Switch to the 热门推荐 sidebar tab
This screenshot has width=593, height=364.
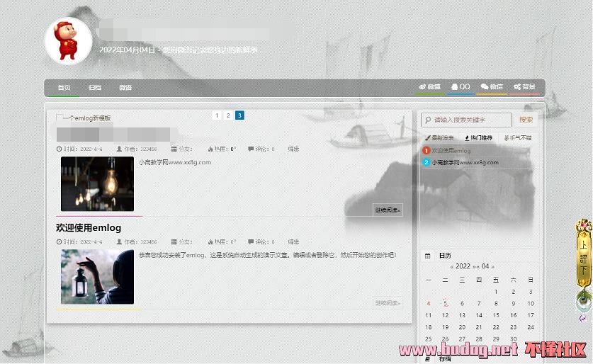point(479,138)
